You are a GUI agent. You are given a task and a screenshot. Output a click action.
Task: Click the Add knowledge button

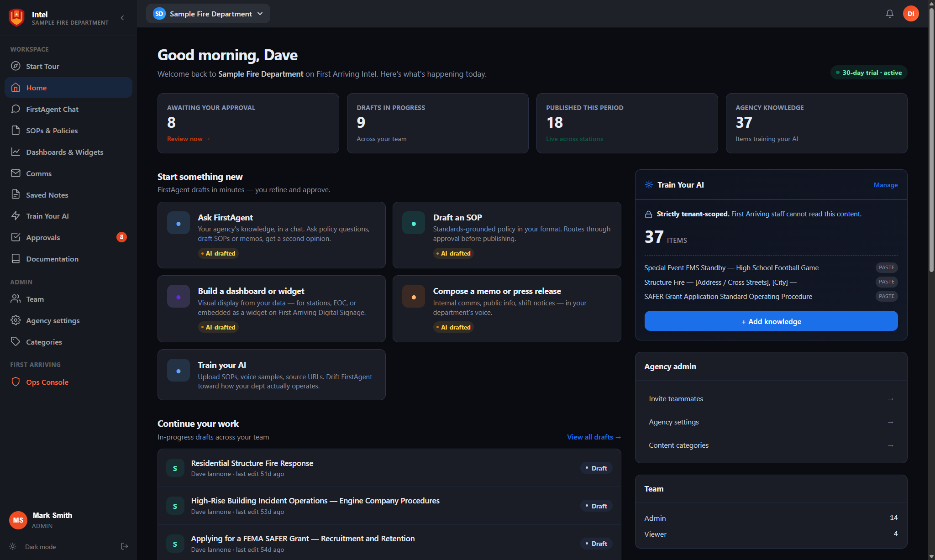pos(771,321)
